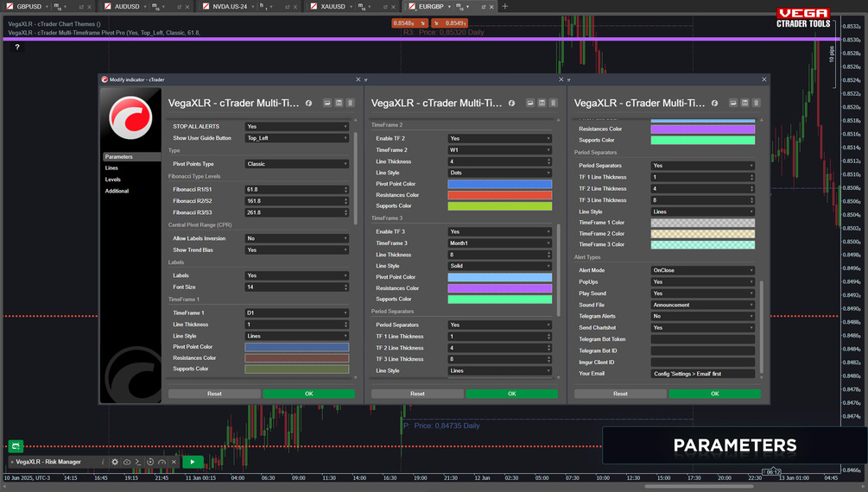Toggle the Telegram Alerts dropdown
Image resolution: width=868 pixels, height=492 pixels.
(x=703, y=316)
